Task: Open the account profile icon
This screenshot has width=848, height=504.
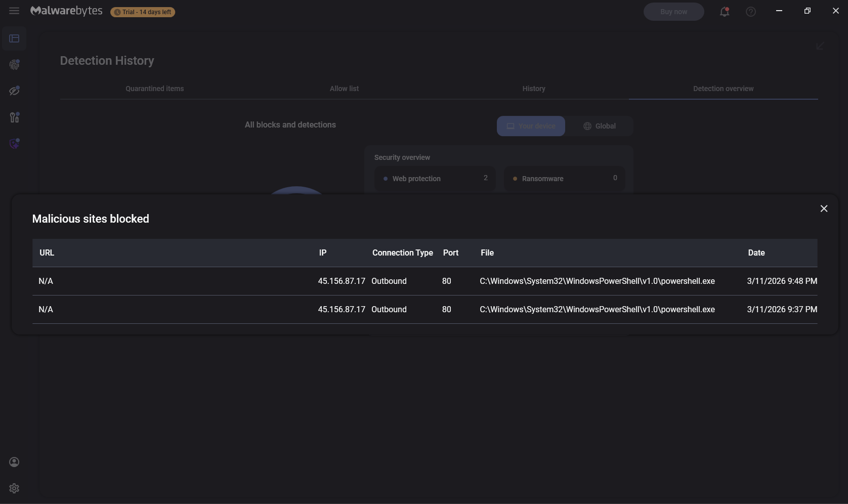Action: click(x=14, y=462)
